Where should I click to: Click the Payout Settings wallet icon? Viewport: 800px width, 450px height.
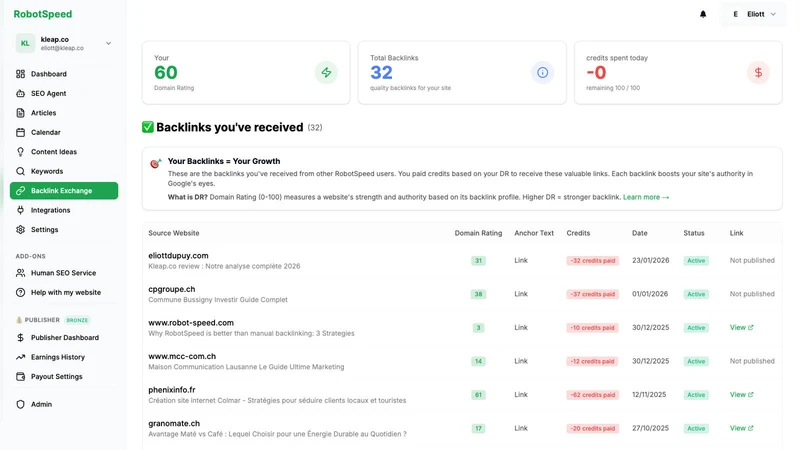pyautogui.click(x=20, y=377)
